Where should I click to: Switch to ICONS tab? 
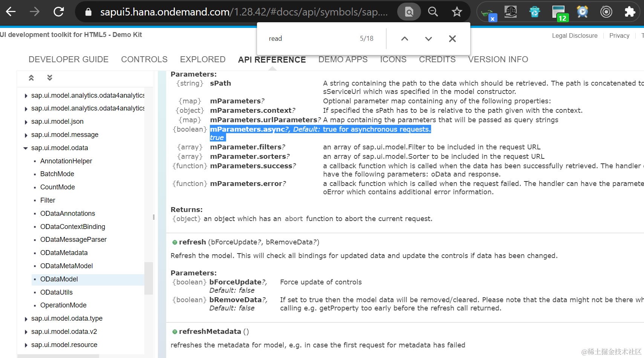coord(393,60)
